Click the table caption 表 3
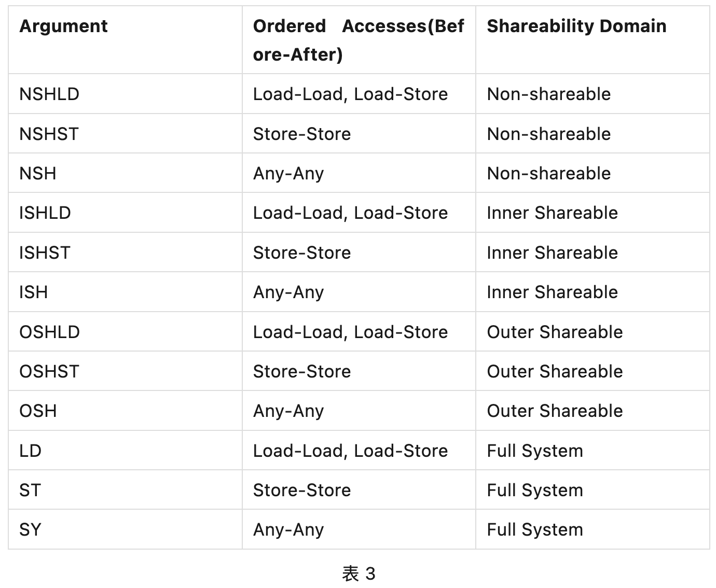 359,573
